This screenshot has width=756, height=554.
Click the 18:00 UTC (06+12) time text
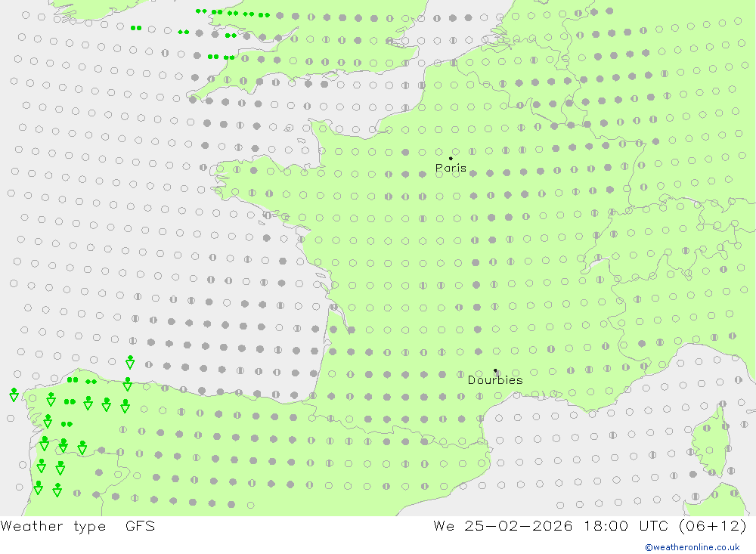point(665,526)
